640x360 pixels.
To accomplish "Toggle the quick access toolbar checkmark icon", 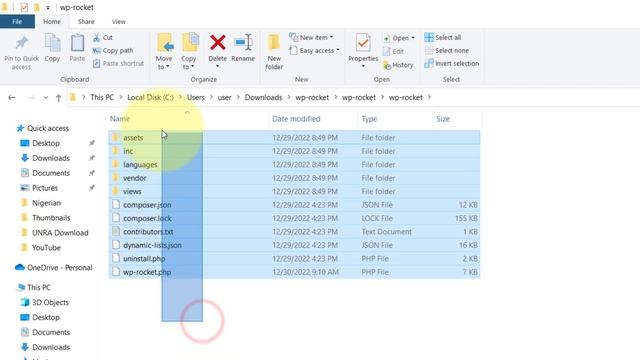I will tap(24, 7).
